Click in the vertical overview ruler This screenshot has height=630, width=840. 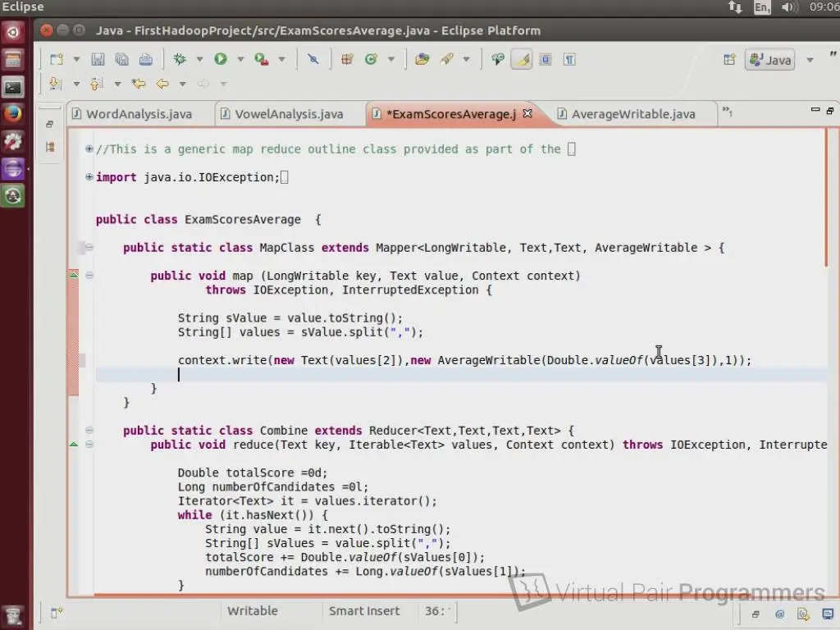[x=833, y=362]
